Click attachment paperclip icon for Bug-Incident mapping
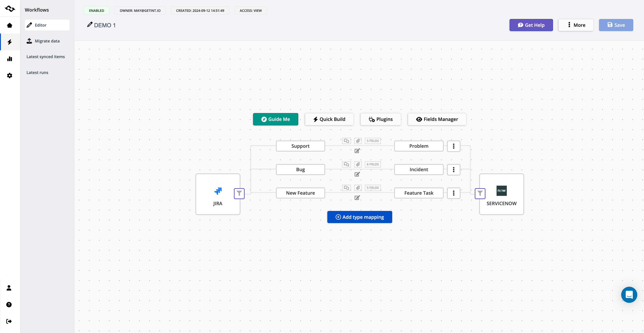Viewport: 644px width, 333px height. click(x=358, y=164)
